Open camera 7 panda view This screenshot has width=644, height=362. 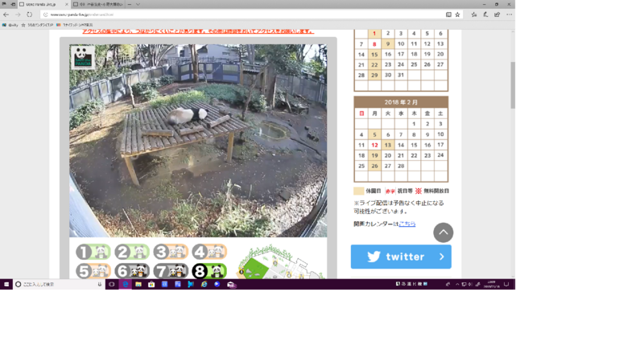(x=171, y=271)
